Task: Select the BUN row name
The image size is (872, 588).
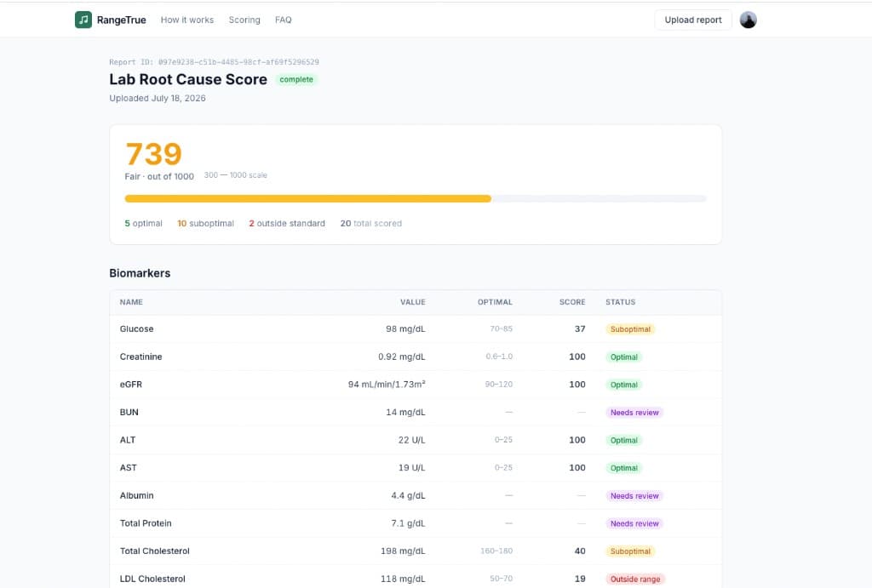Action: (x=129, y=413)
